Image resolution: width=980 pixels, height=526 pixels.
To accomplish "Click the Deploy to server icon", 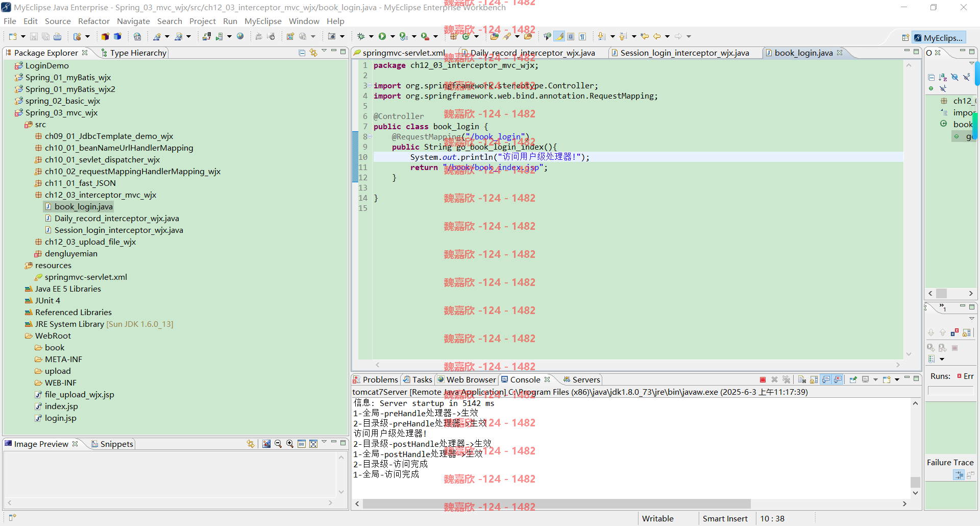I will (x=206, y=36).
